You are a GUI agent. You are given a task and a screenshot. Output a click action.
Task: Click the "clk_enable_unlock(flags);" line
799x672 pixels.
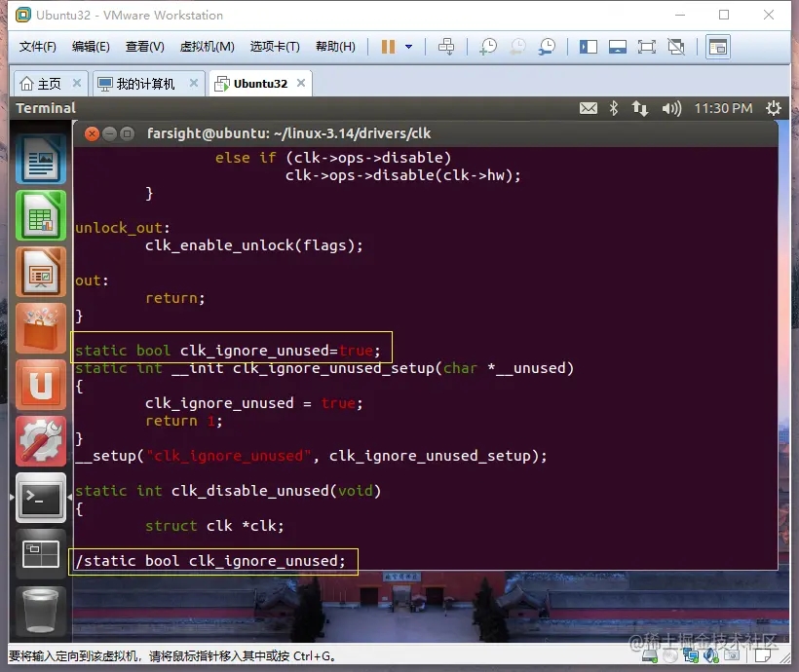point(253,245)
